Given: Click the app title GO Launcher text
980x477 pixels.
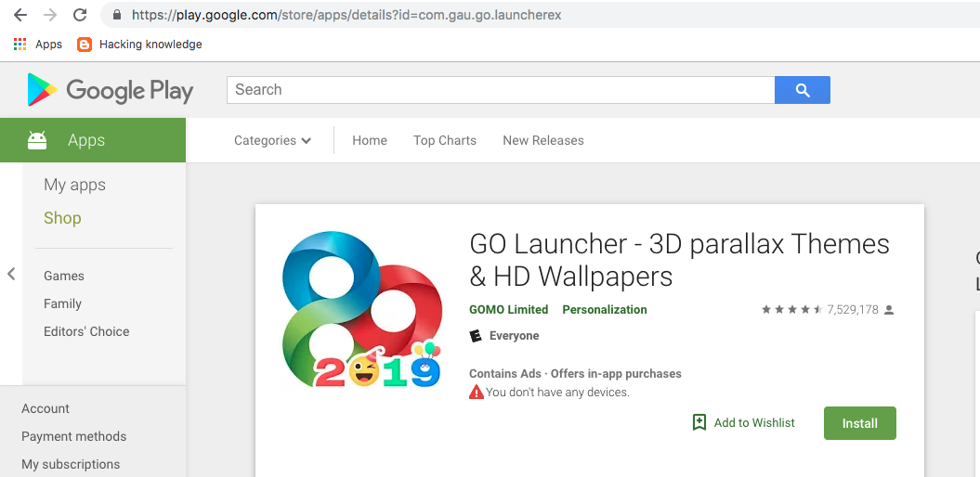Looking at the screenshot, I should click(679, 260).
